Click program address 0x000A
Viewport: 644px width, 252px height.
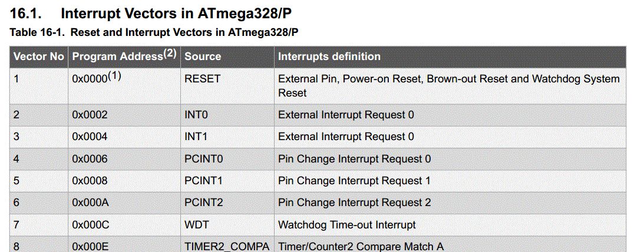pyautogui.click(x=90, y=203)
